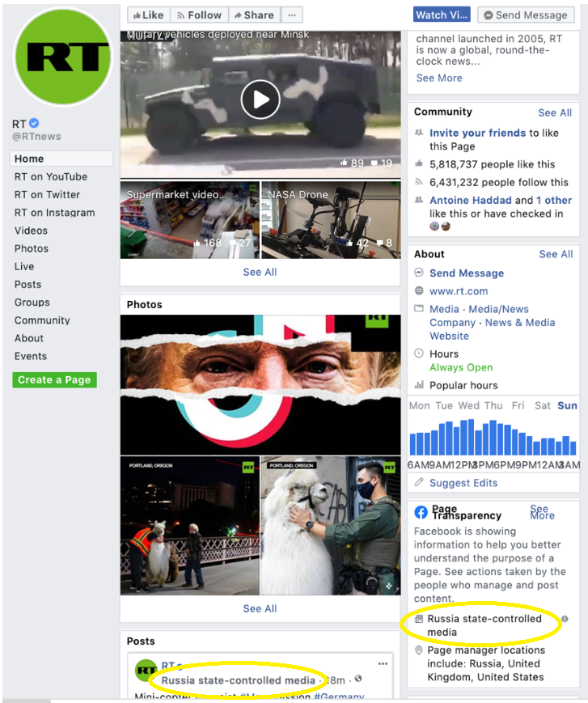The image size is (588, 703).
Task: Open the TikTok torn-paper face photo
Action: point(260,385)
